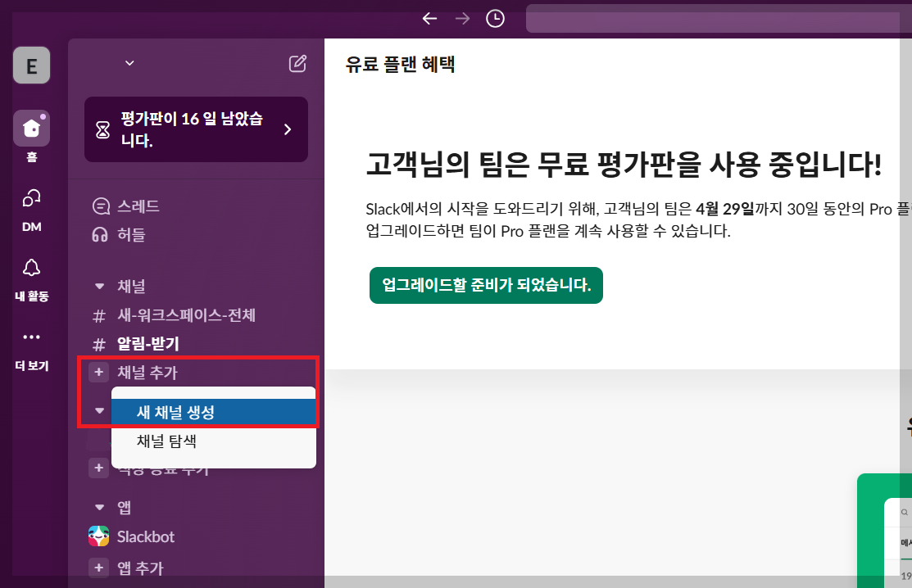This screenshot has height=588, width=912.
Task: Click the top search bar
Action: pyautogui.click(x=719, y=19)
